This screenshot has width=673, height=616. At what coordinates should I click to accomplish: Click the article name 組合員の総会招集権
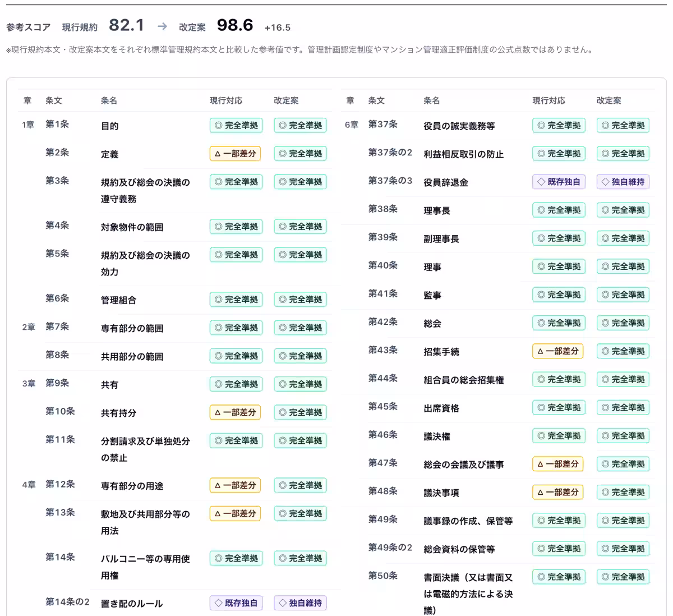pyautogui.click(x=464, y=380)
